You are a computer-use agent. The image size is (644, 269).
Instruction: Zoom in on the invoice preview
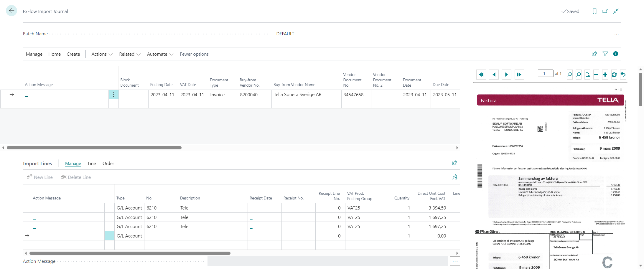point(578,75)
